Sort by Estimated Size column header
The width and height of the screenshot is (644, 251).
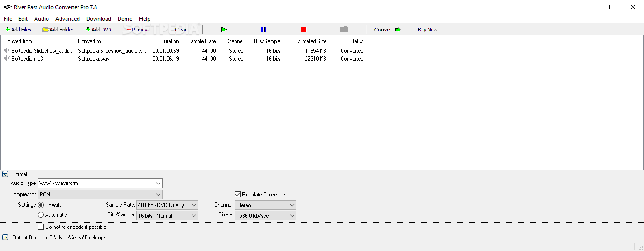click(306, 41)
